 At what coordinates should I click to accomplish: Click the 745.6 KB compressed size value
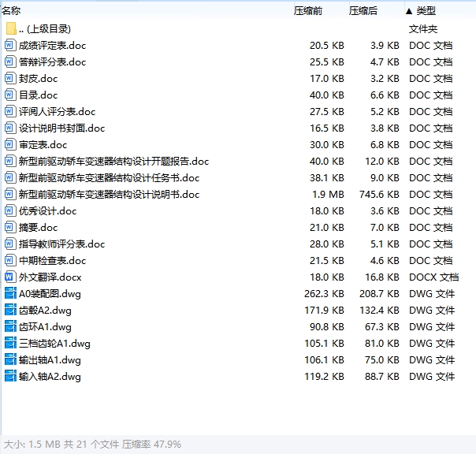[379, 195]
